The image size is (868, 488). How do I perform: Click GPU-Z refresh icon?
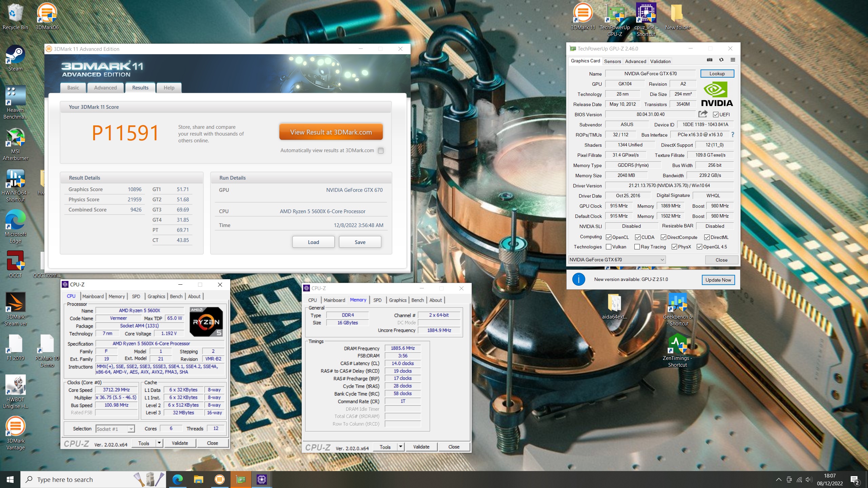pyautogui.click(x=721, y=60)
